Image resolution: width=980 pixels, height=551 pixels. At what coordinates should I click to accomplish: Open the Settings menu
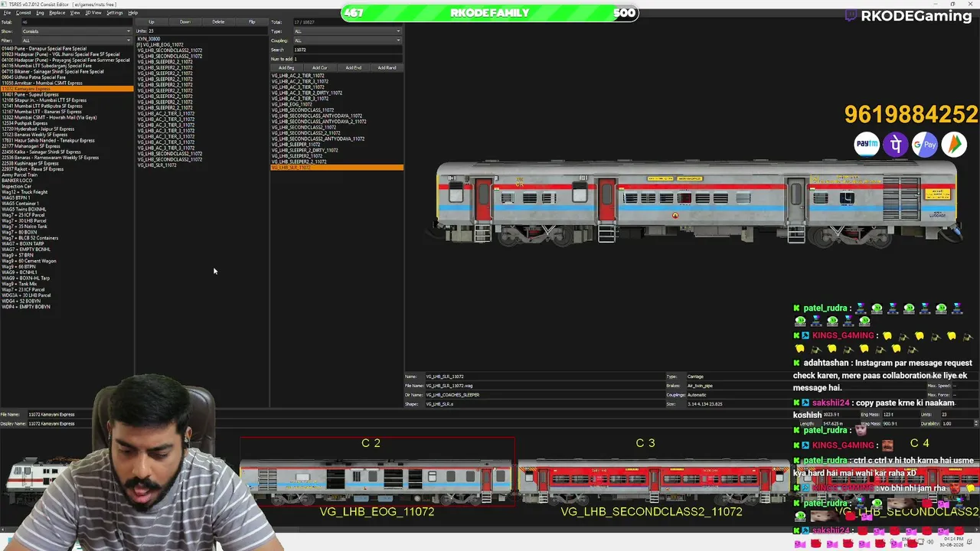point(114,13)
